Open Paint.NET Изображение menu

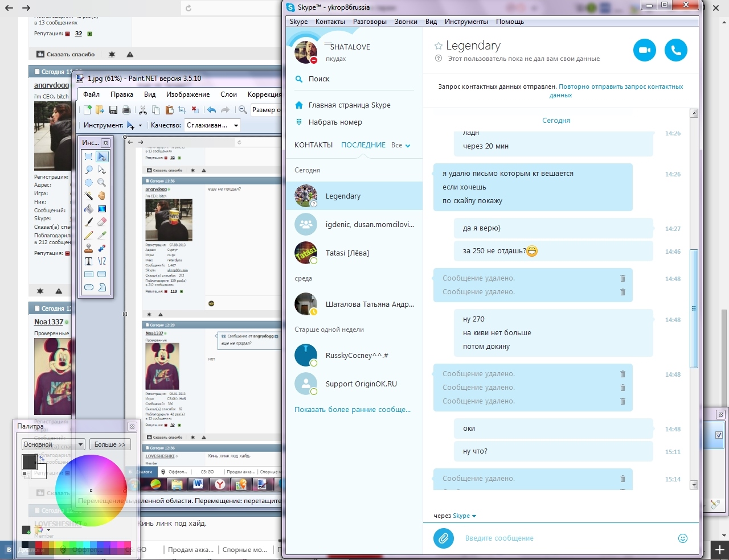coord(188,94)
